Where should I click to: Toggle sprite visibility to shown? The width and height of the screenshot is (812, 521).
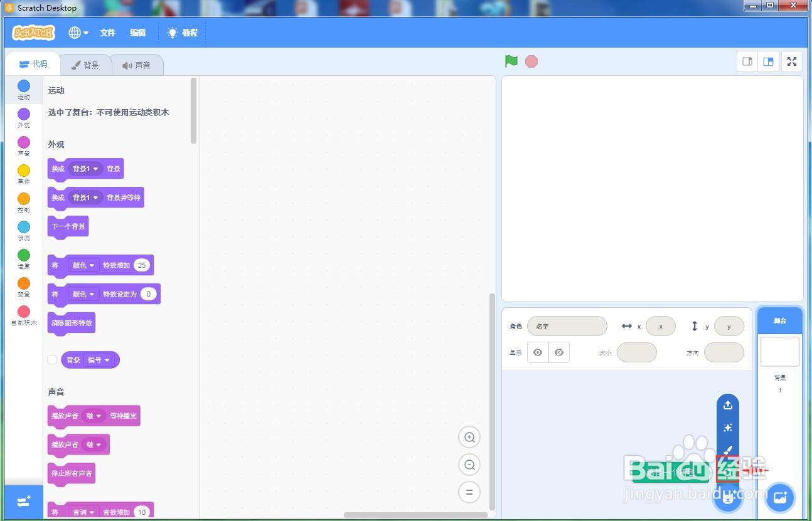point(538,352)
